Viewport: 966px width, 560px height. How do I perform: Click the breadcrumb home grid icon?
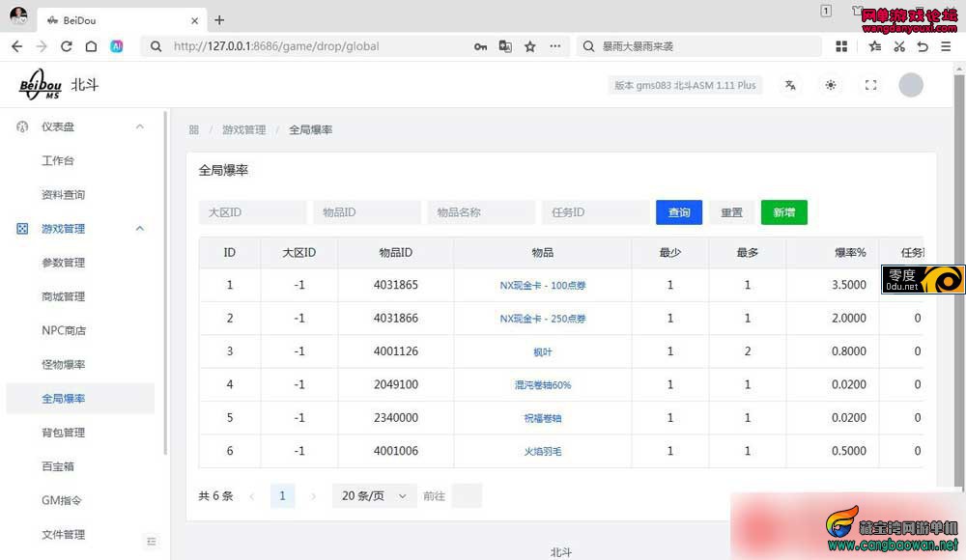click(194, 130)
